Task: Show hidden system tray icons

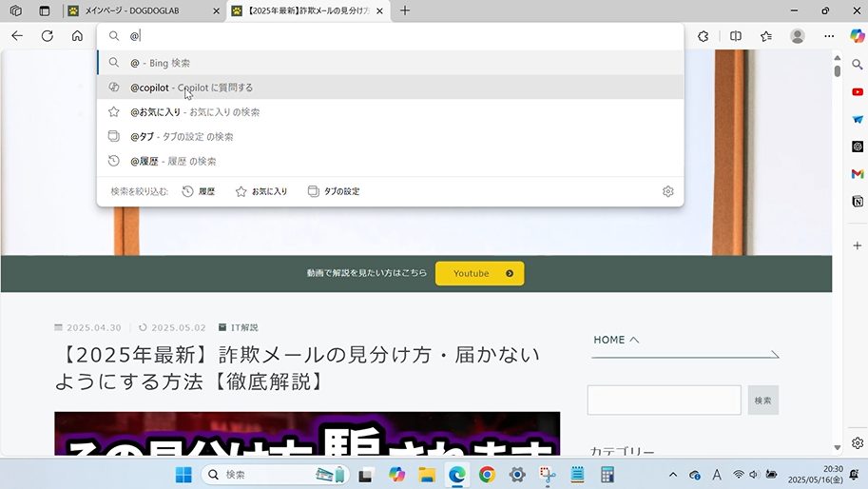Action: click(x=673, y=475)
